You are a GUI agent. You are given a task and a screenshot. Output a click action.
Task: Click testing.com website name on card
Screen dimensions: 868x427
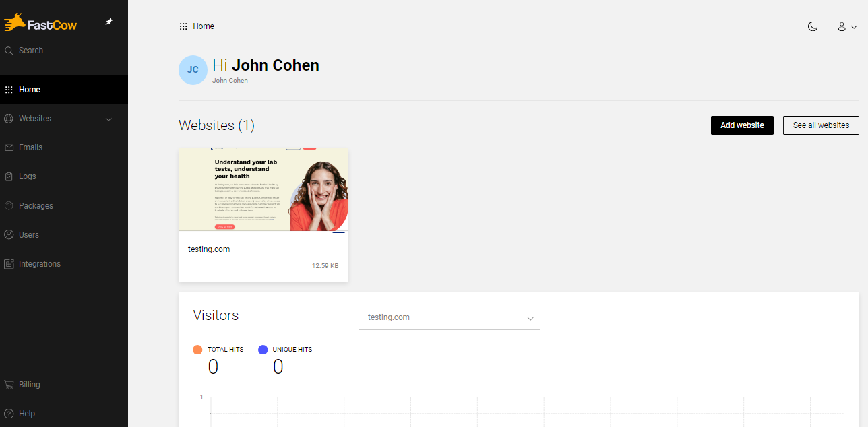click(x=209, y=249)
